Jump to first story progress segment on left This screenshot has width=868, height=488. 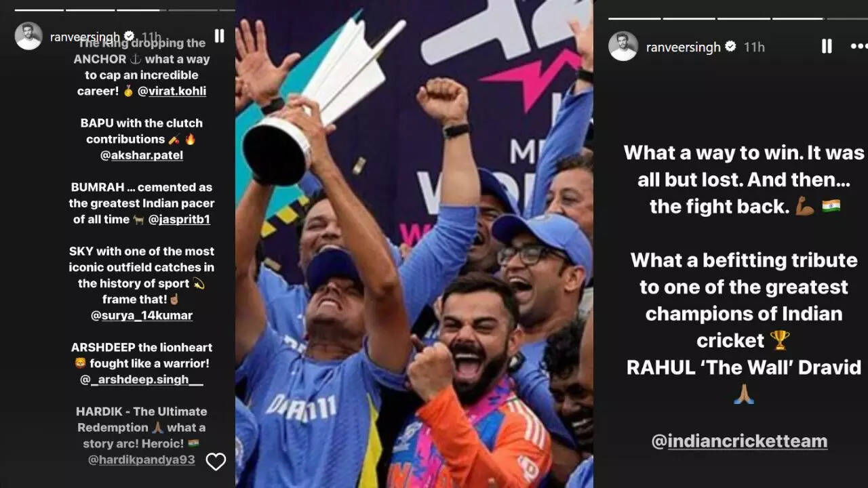coord(39,10)
